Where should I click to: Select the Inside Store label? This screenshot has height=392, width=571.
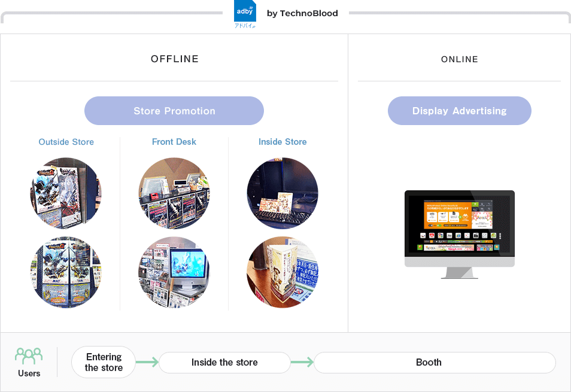pyautogui.click(x=283, y=142)
